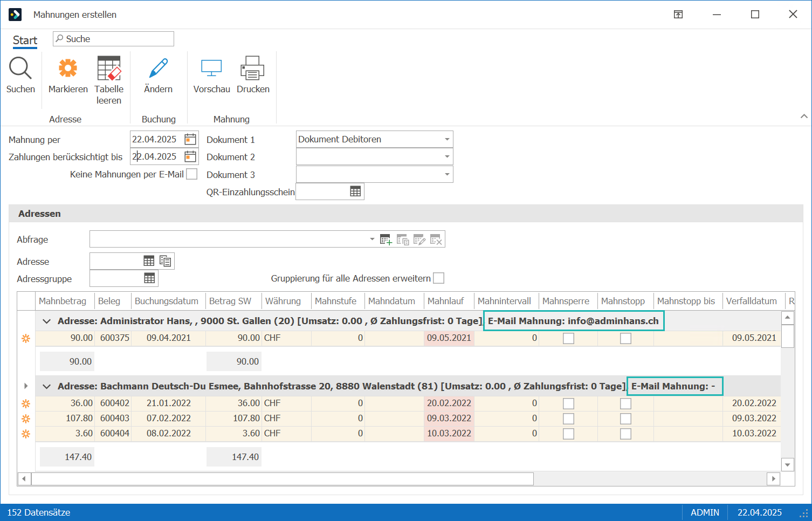
Task: Open calendar for Zahlungen berücksichtigt bis
Action: (x=190, y=156)
